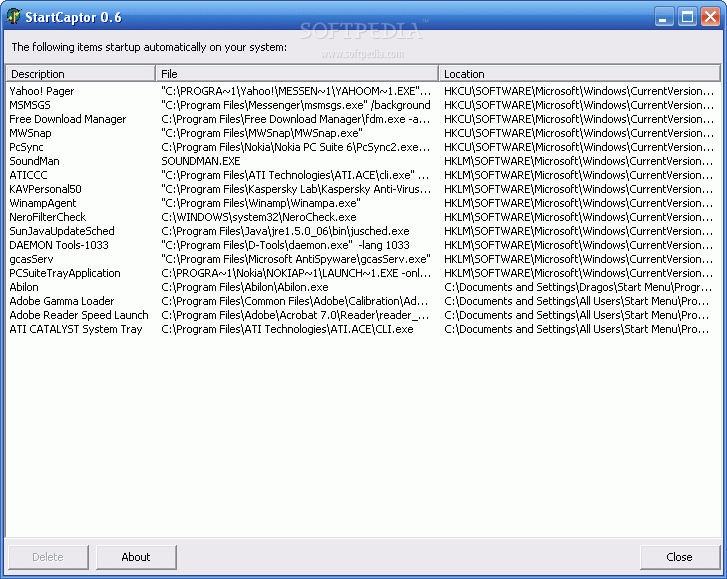
Task: Click the msmsgs.exe /background file path
Action: click(296, 105)
